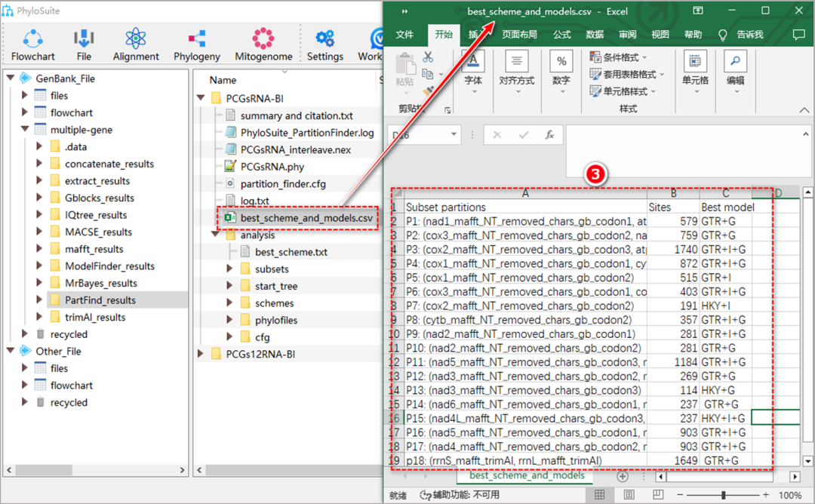Open the font (字体) group in Excel

coord(473,71)
